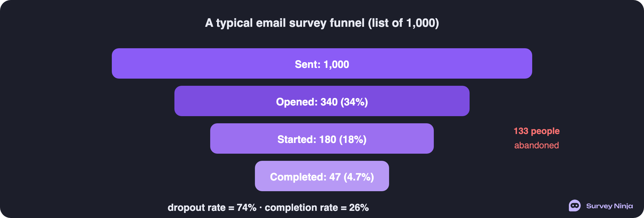
Task: Click the chart title 'A typical email survey funnel'
Action: 285,23
